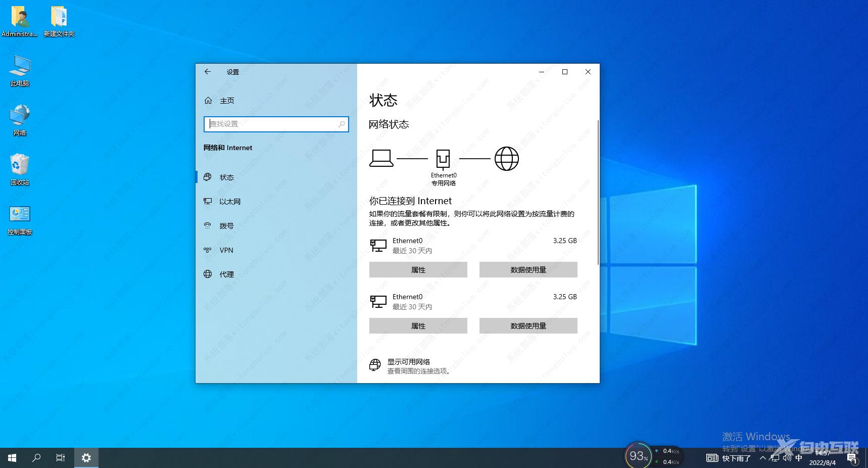Select 代理 in the sidebar
The image size is (868, 468).
pyautogui.click(x=276, y=274)
